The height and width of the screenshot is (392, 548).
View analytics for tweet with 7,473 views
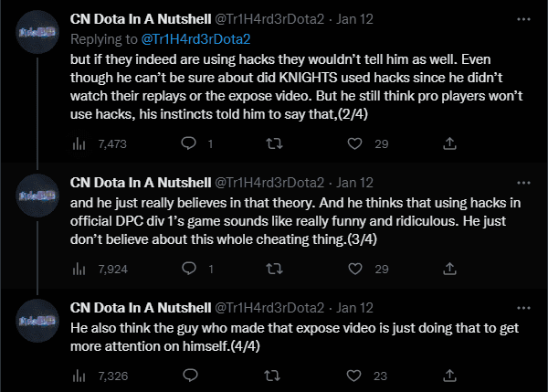coord(78,143)
